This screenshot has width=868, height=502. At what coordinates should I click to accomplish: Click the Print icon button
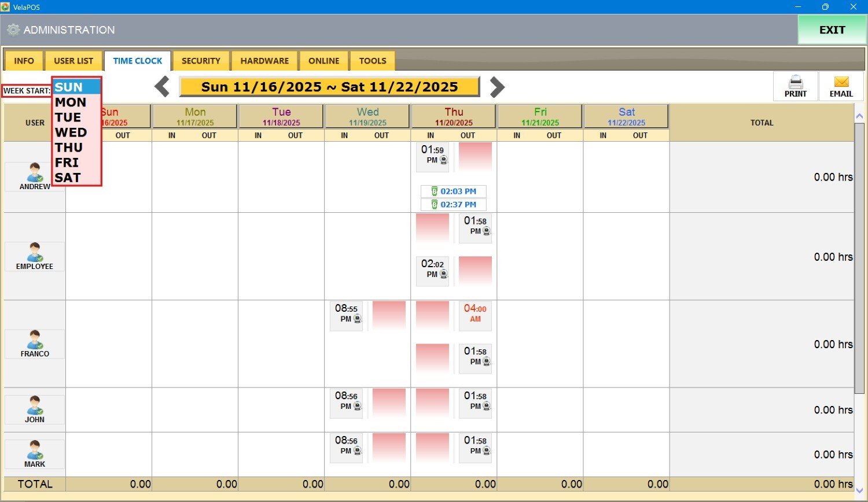pos(795,86)
